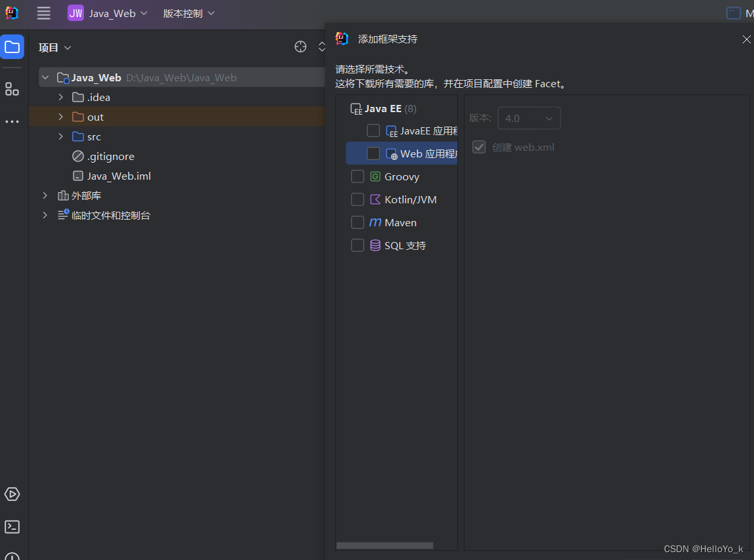
Task: Click the horizontal scrollbar in framework list
Action: pyautogui.click(x=385, y=546)
